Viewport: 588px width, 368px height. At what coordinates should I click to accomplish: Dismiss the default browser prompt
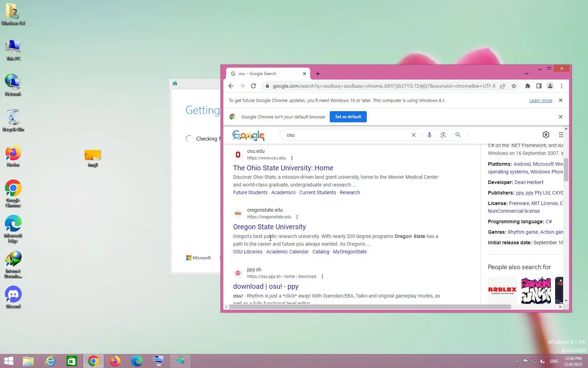pyautogui.click(x=561, y=117)
